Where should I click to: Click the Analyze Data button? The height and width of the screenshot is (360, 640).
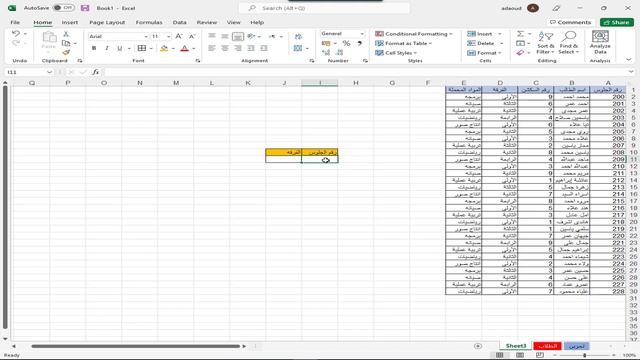(x=600, y=42)
